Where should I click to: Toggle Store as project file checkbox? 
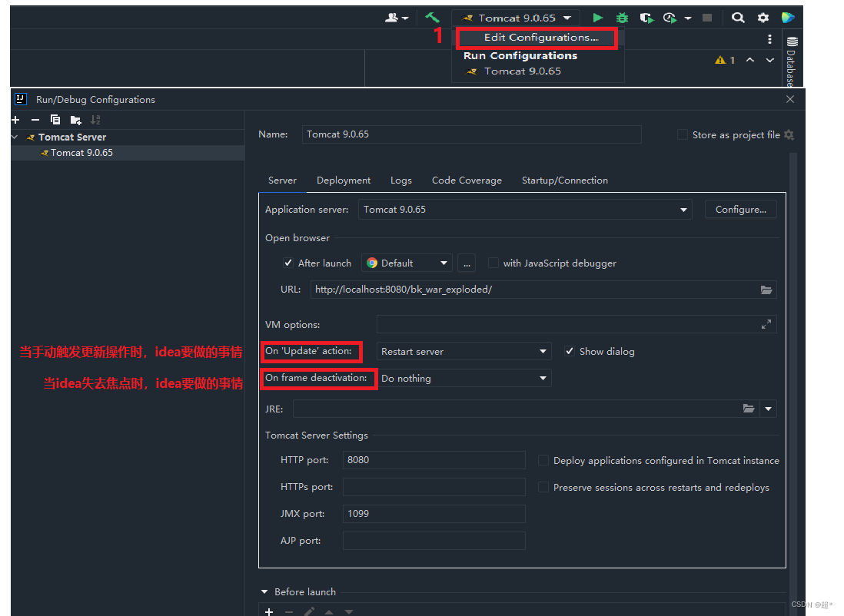click(x=682, y=135)
